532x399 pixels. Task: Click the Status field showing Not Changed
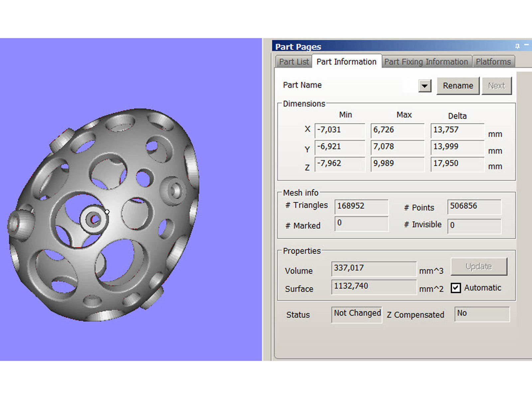(357, 314)
